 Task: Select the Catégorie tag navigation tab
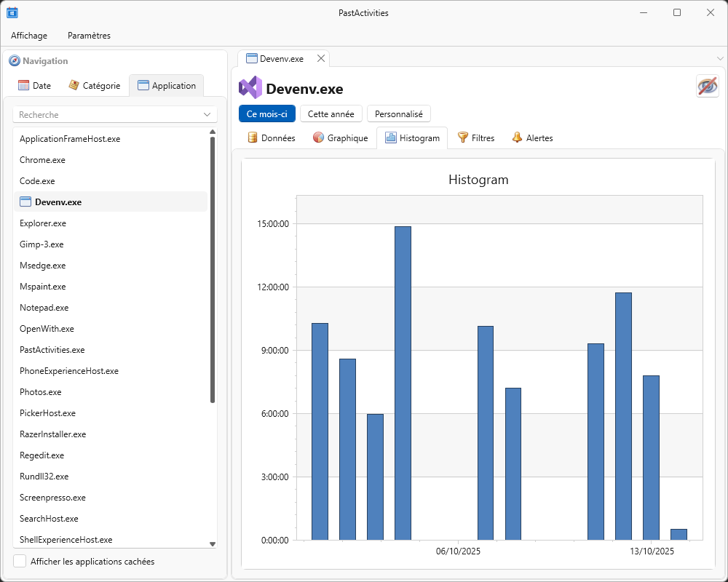tap(95, 85)
